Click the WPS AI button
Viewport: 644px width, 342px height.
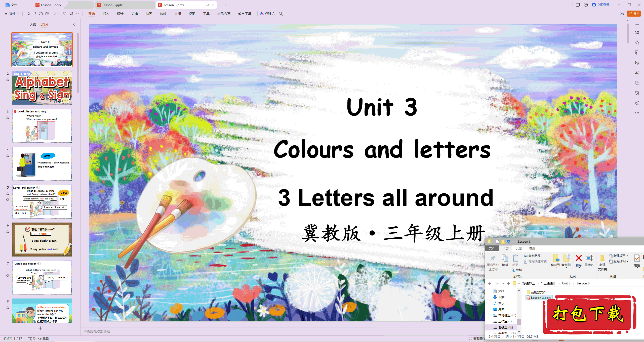click(x=268, y=14)
